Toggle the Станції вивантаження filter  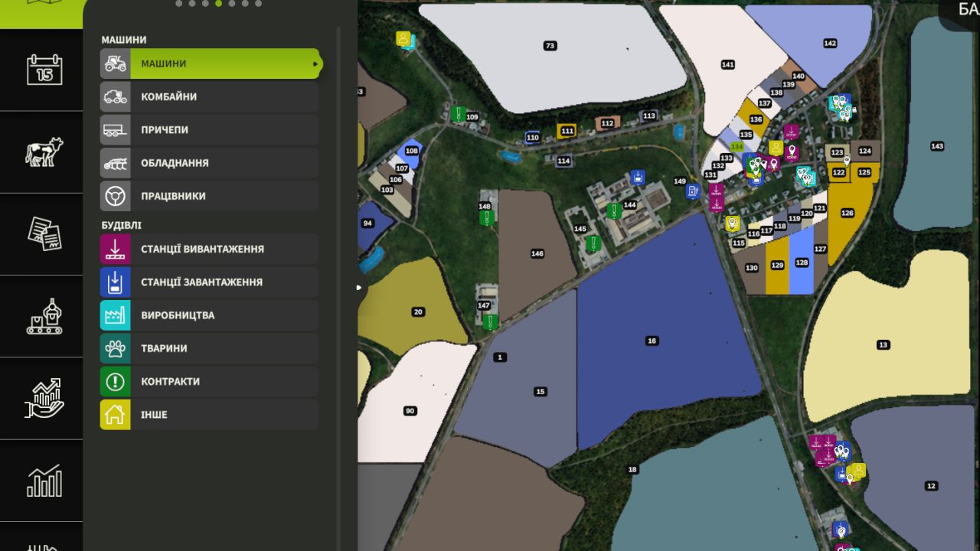209,249
